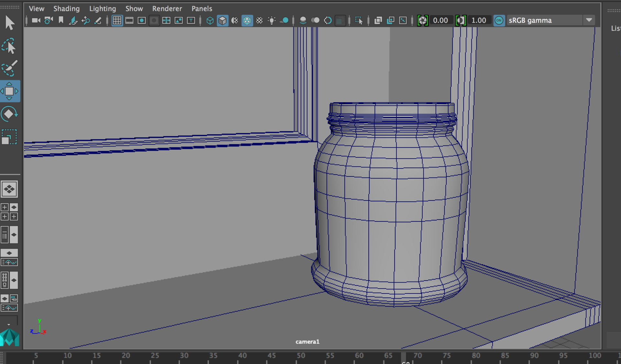Screen dimensions: 621x364
Task: Toggle film gate display
Action: coord(129,20)
